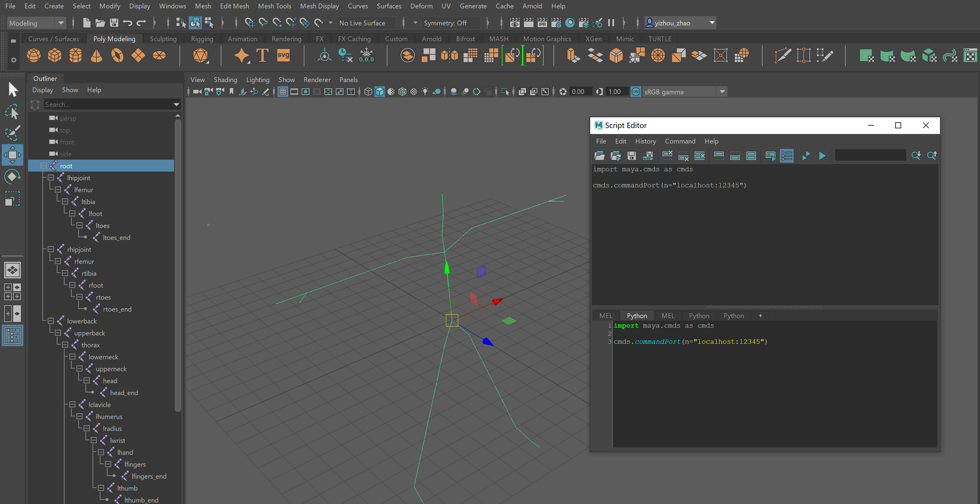
Task: Create a polygon cube from shelf
Action: click(x=55, y=56)
